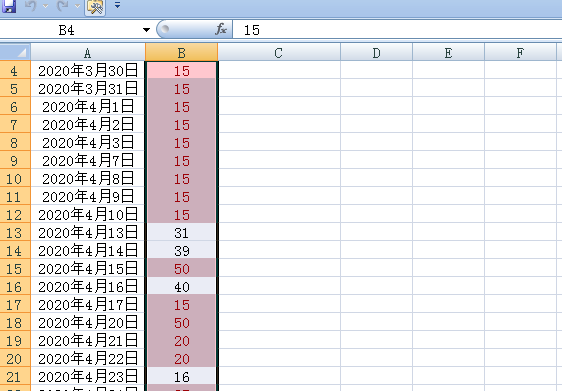Screen dimensions: 562x391
Task: Click the cell with 50 in row 15
Action: pos(181,268)
